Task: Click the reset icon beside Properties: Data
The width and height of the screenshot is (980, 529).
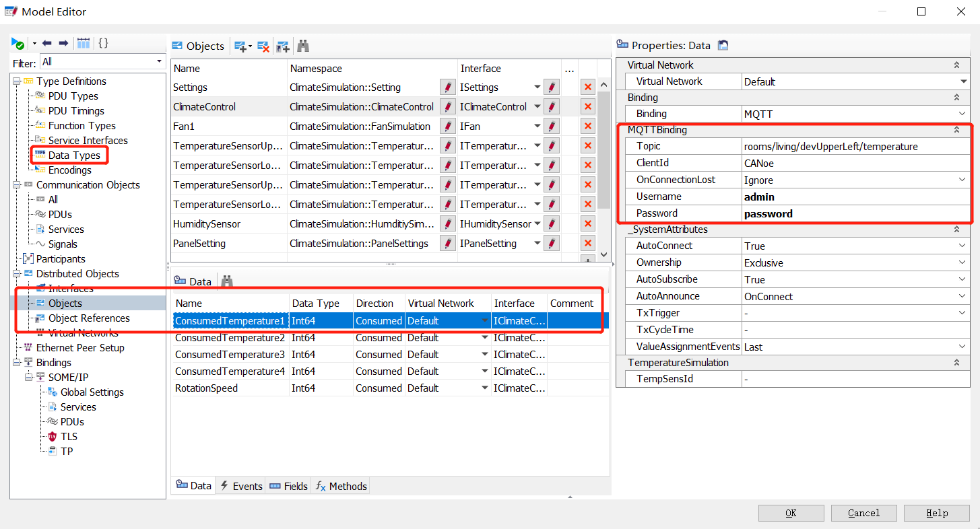Action: pos(723,46)
